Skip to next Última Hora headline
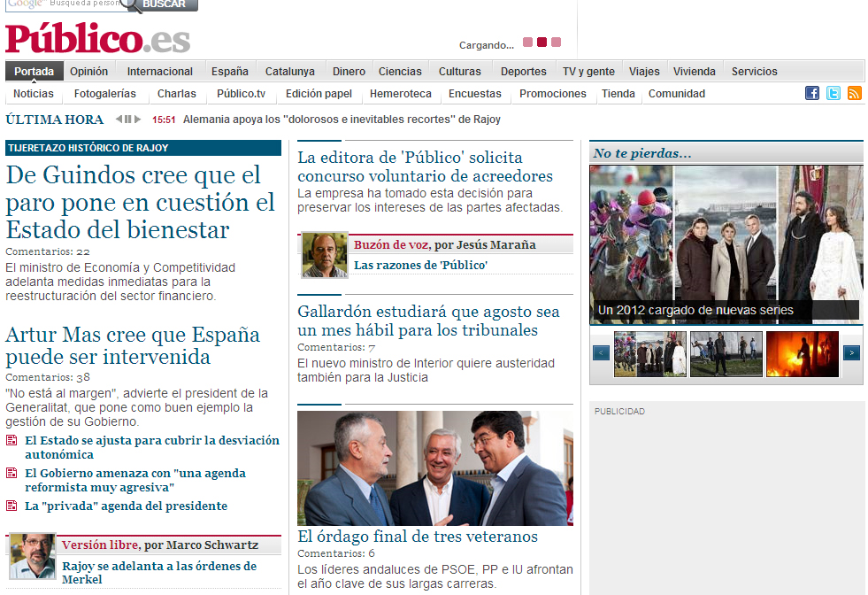868x595 pixels. coord(137,120)
